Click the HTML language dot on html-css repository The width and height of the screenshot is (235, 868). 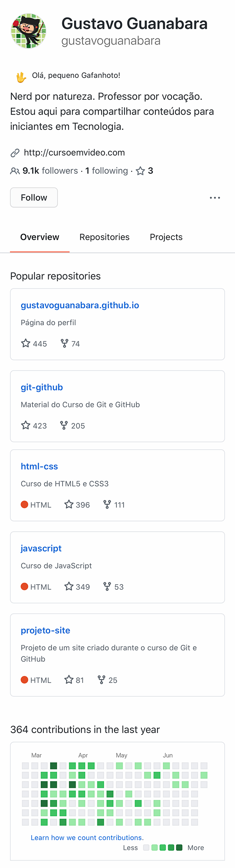(24, 505)
